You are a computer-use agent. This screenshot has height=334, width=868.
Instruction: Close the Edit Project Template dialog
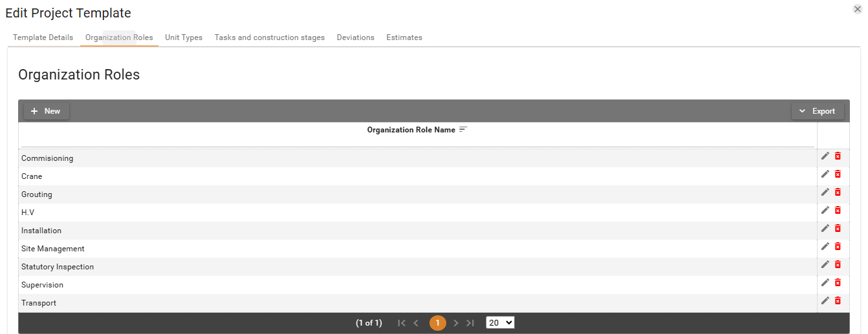858,9
